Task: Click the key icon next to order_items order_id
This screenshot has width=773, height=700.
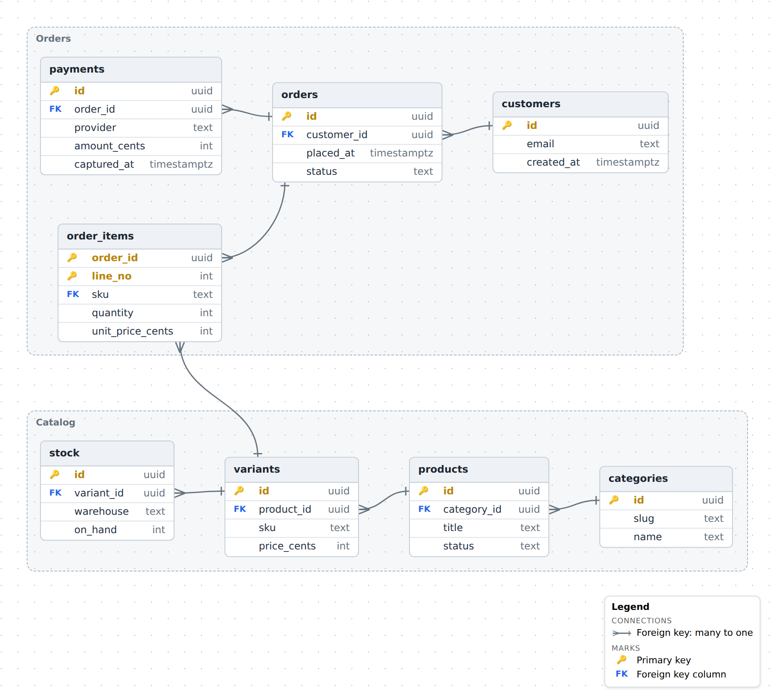Action: pos(72,257)
